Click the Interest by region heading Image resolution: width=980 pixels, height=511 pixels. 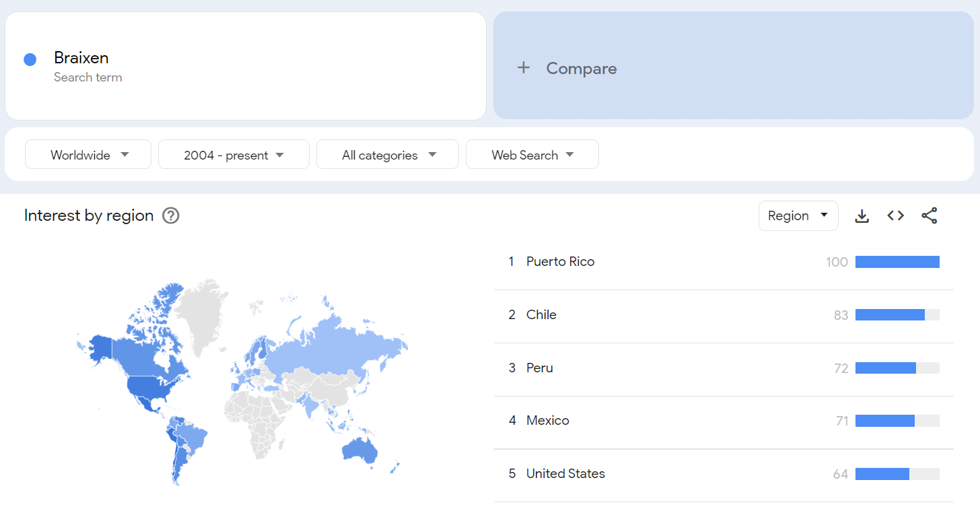pos(89,215)
